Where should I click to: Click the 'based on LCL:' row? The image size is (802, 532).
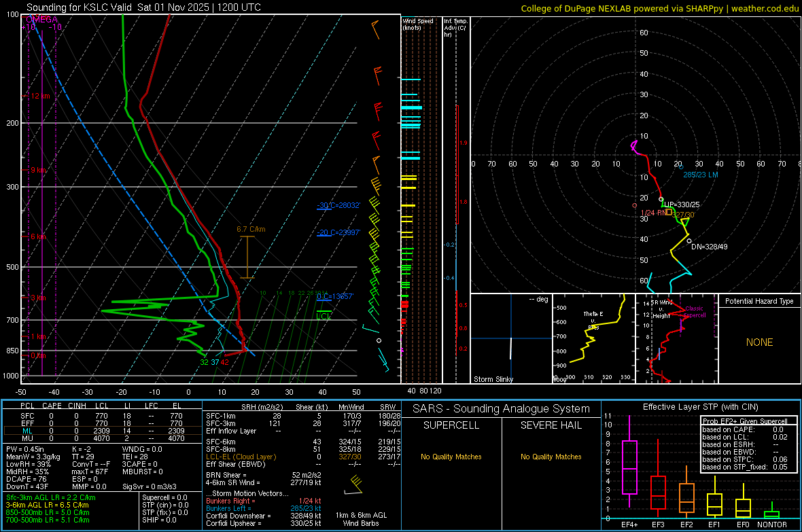tap(745, 437)
